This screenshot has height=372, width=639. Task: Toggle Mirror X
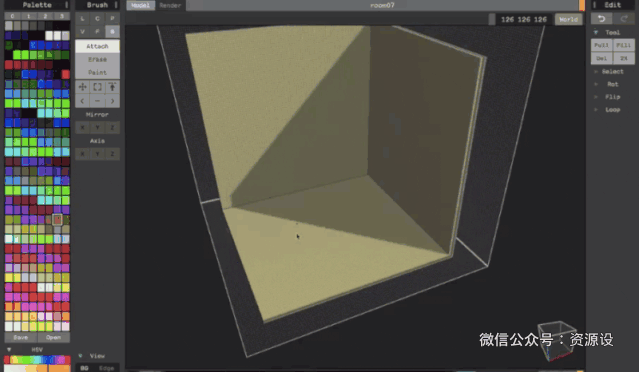pyautogui.click(x=82, y=128)
